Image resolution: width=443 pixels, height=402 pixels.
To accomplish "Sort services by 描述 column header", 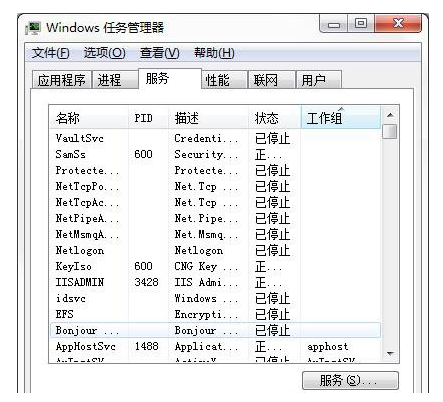I will coord(208,118).
